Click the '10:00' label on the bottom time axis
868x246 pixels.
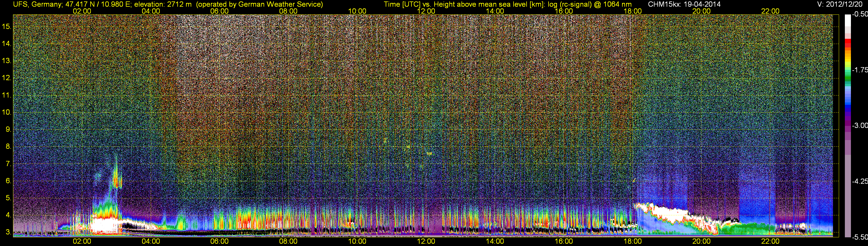click(357, 241)
